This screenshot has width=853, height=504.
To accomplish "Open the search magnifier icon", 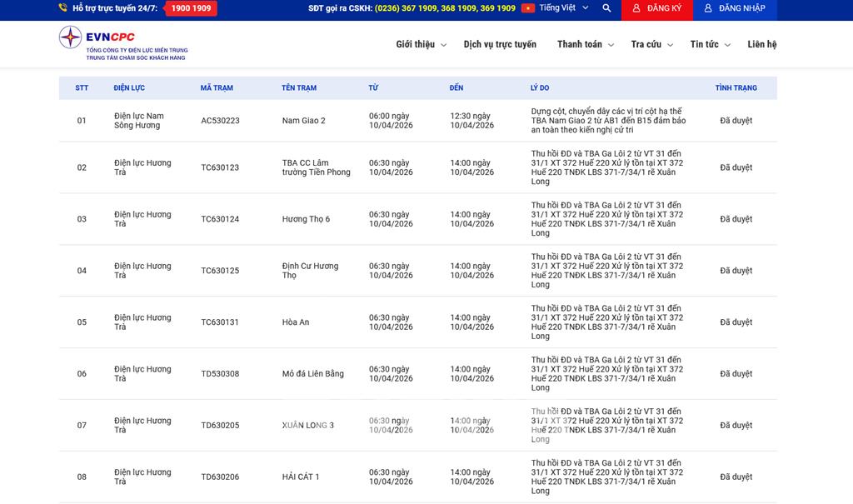I will coord(606,8).
